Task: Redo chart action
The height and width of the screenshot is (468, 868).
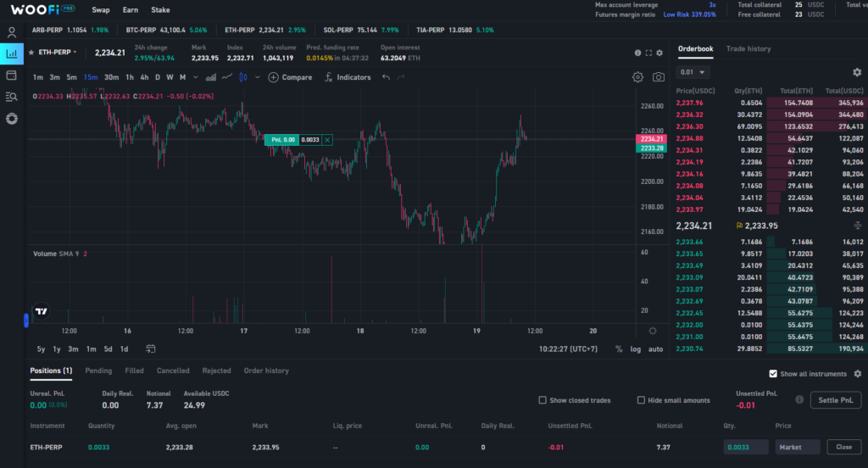Action: click(x=401, y=77)
